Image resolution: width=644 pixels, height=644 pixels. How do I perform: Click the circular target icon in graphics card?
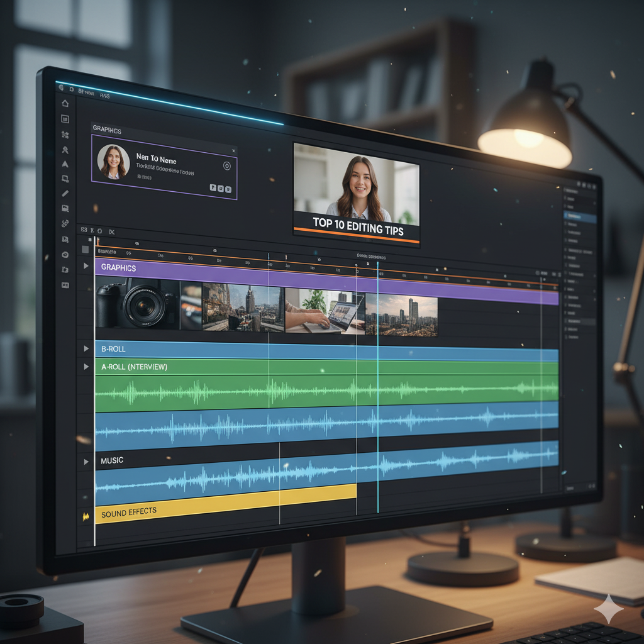coord(227,166)
